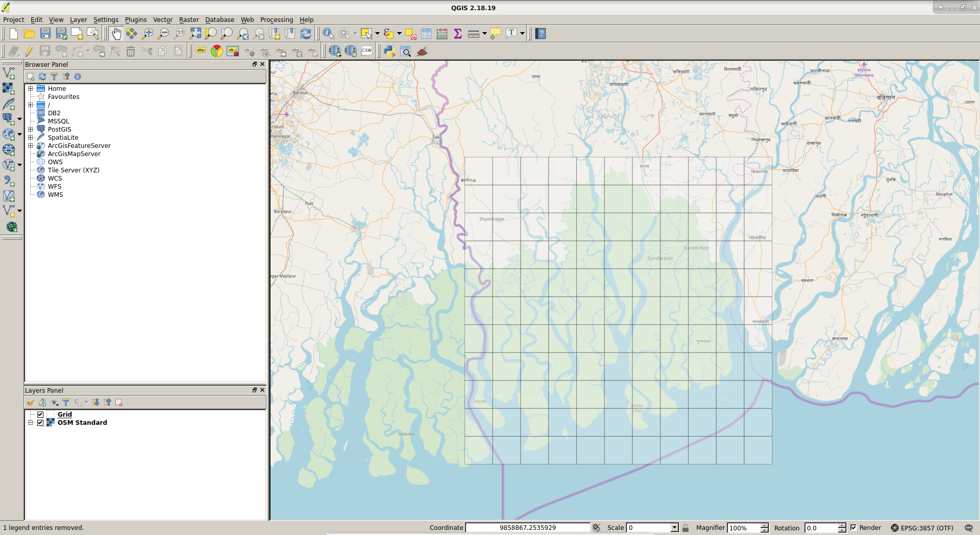Expand the SpatiaLite tree node
This screenshot has height=535, width=980.
coord(31,138)
